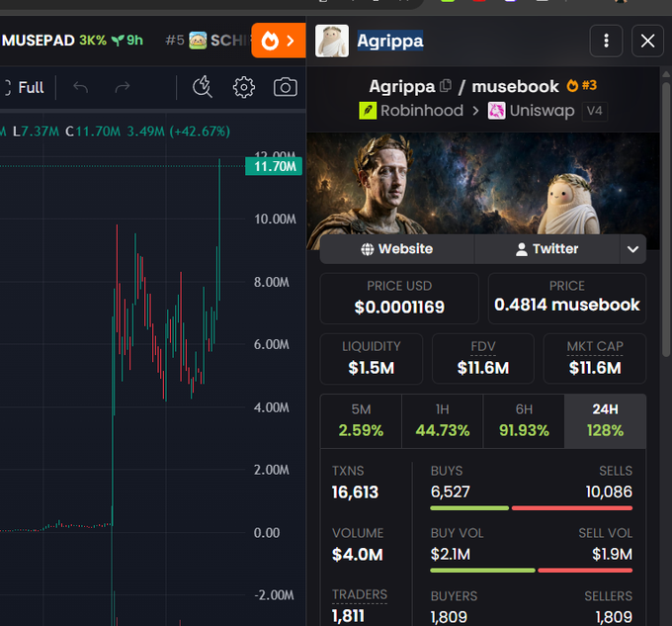Click the SELL VOL value $1.9M

click(x=612, y=555)
